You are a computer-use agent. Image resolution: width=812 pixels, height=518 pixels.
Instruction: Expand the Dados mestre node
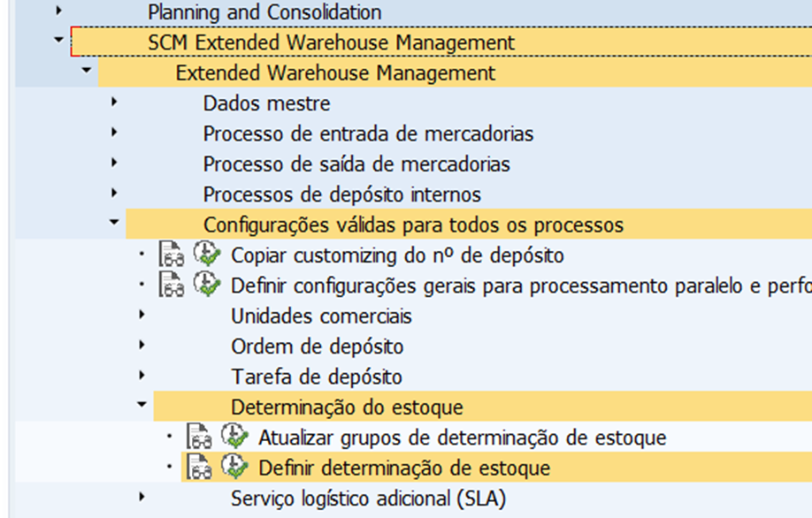pos(114,102)
